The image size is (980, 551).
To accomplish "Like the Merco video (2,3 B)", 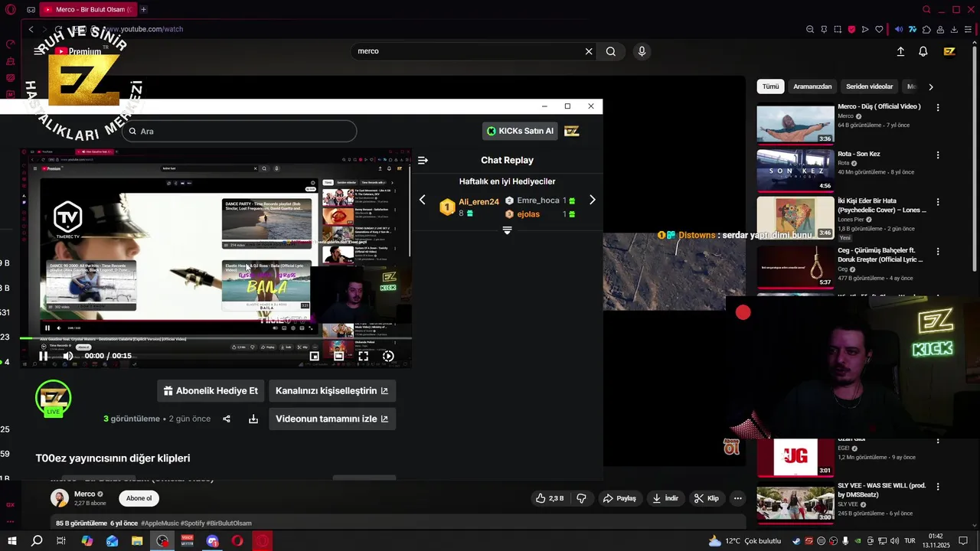I will (551, 498).
